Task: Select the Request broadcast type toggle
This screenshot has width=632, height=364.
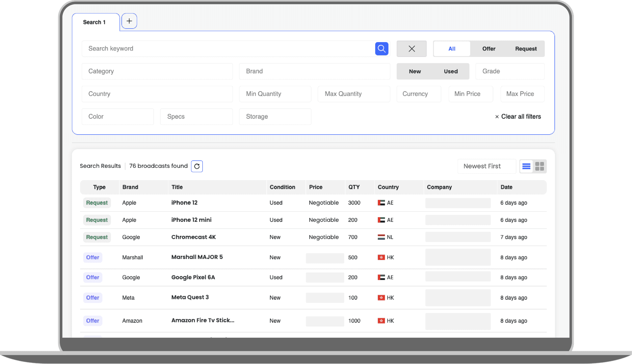Action: click(x=526, y=49)
